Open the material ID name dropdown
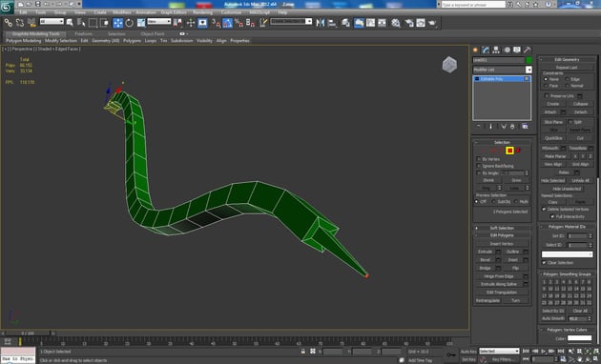This screenshot has height=364, width=601. point(567,254)
